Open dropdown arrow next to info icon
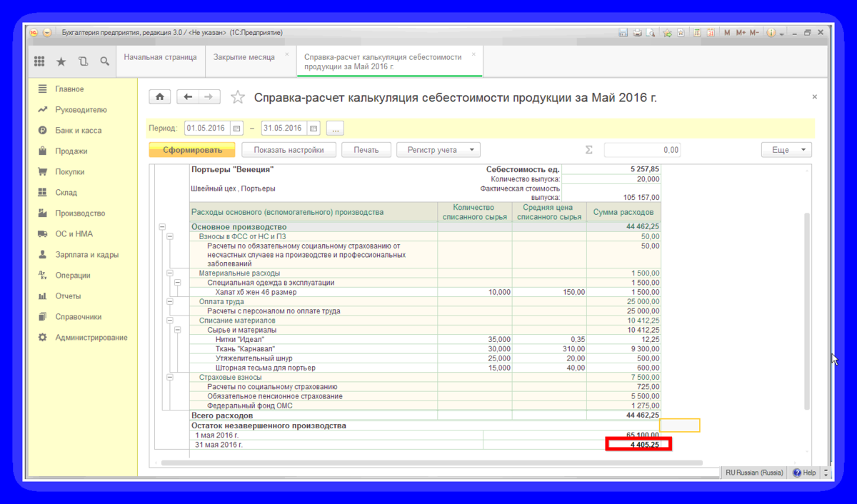This screenshot has width=857, height=504. (783, 34)
